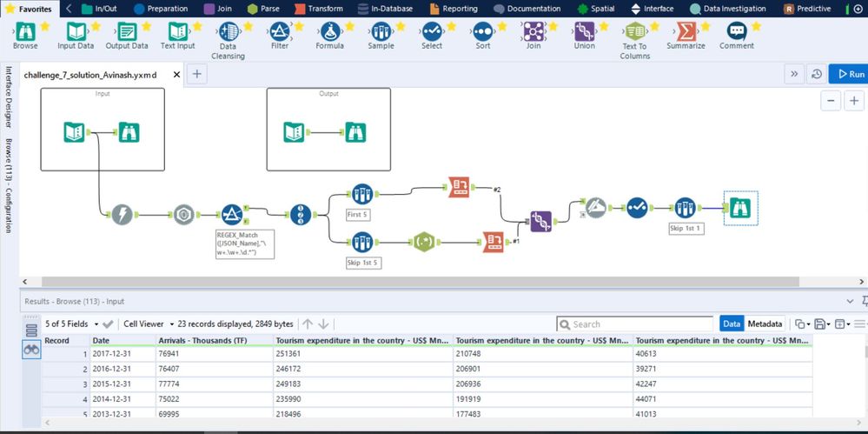The width and height of the screenshot is (868, 434).
Task: Select the Browse tool in the Favorites palette
Action: coord(25,31)
